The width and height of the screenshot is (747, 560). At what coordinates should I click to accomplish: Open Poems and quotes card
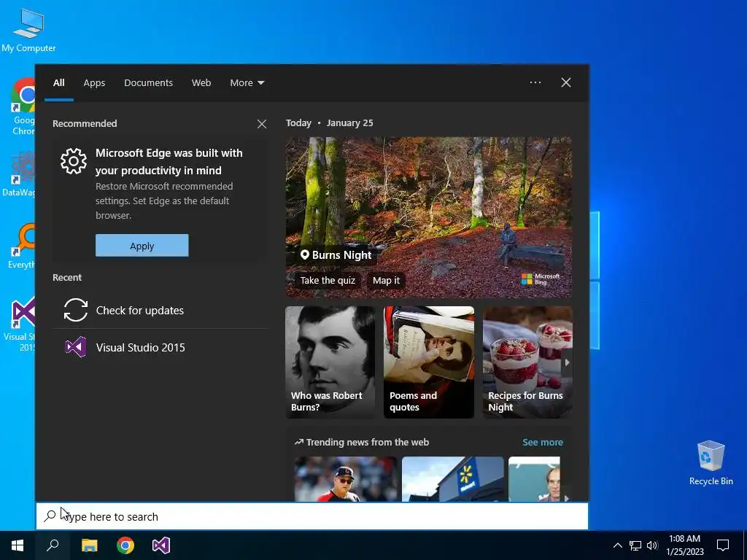pyautogui.click(x=429, y=362)
